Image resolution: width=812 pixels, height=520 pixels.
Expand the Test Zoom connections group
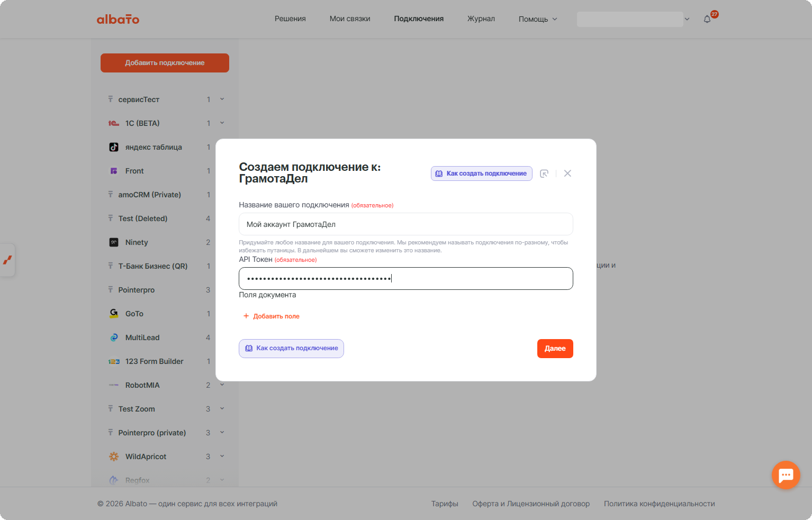222,408
